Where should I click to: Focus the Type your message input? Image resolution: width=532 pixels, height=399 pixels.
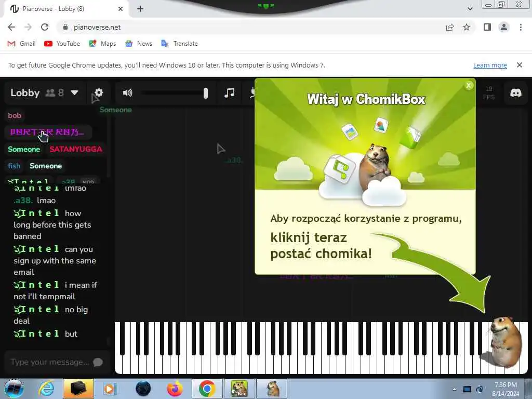pos(49,362)
